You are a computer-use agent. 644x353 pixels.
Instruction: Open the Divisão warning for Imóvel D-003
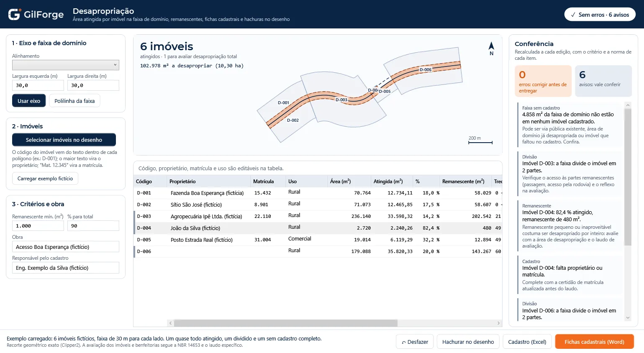click(x=569, y=174)
